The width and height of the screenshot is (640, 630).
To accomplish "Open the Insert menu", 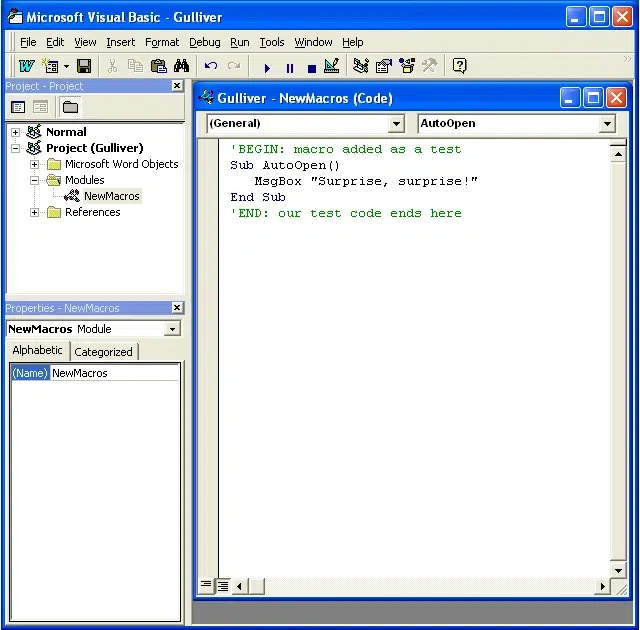I will point(120,42).
